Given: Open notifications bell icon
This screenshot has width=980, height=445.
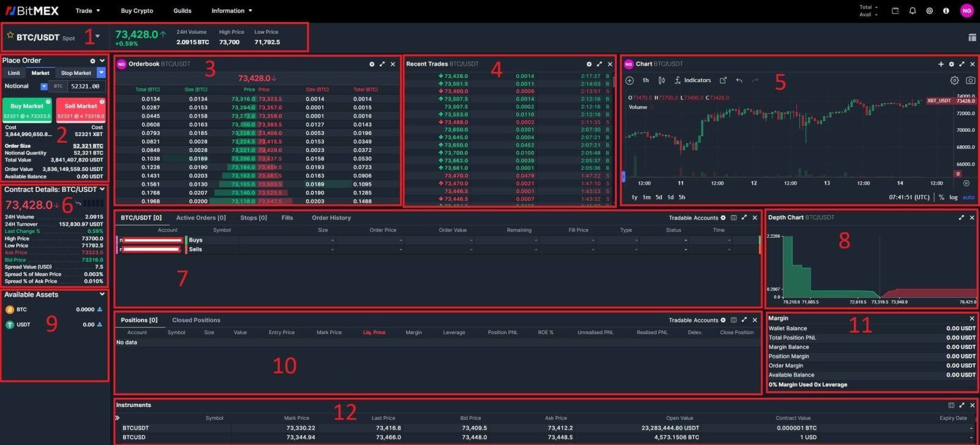Looking at the screenshot, I should tap(912, 10).
